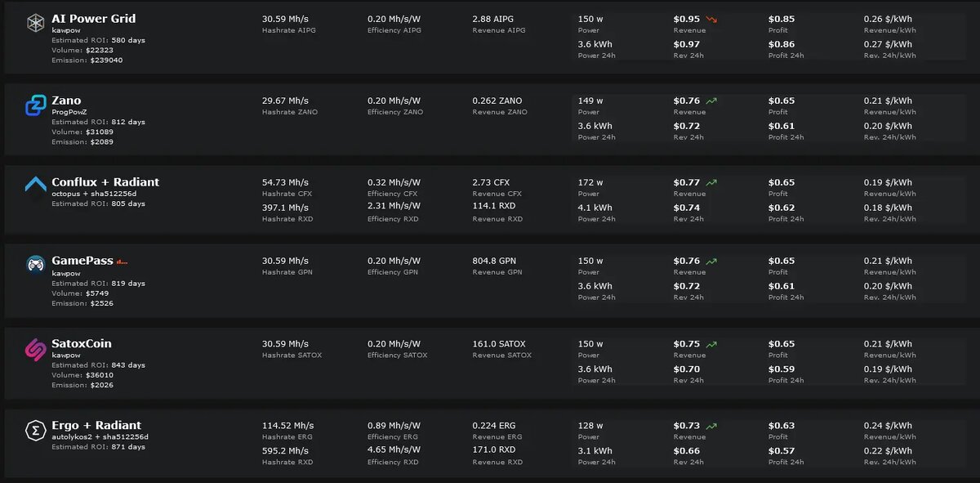Open the Zano coin name link
The width and height of the screenshot is (980, 483).
pyautogui.click(x=66, y=101)
